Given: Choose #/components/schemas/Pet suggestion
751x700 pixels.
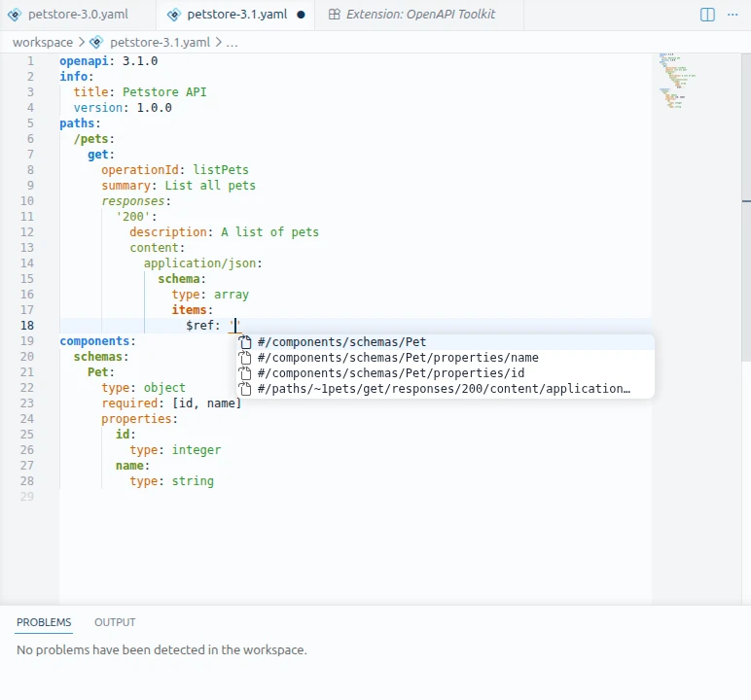Looking at the screenshot, I should [446, 342].
